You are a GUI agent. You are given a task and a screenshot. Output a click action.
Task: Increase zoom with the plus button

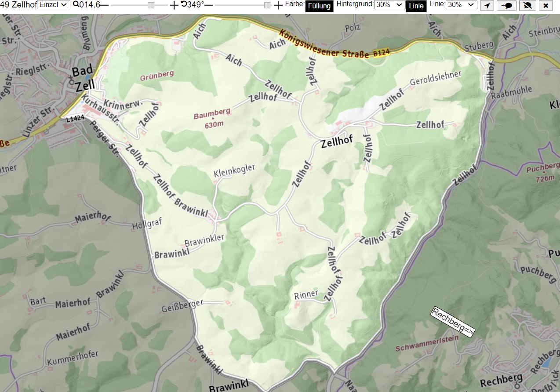(174, 5)
